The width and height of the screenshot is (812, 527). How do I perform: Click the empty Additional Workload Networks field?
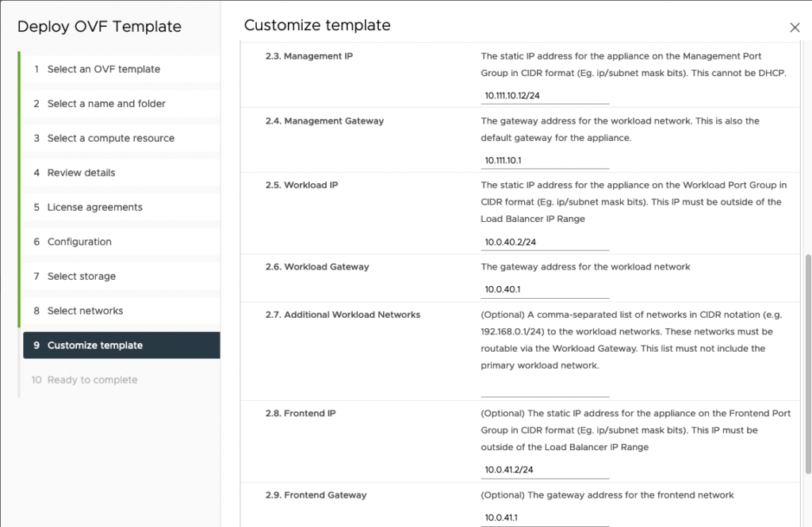[x=545, y=388]
